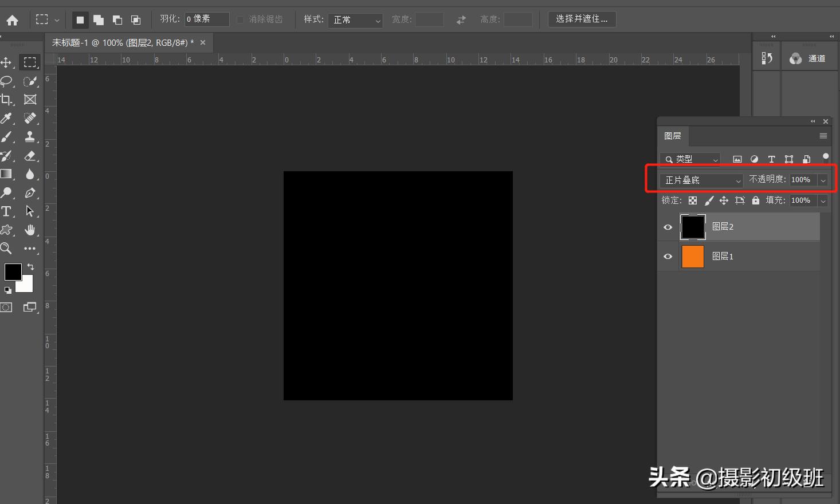The width and height of the screenshot is (840, 504).
Task: Click the black foreground color swatch
Action: [13, 271]
